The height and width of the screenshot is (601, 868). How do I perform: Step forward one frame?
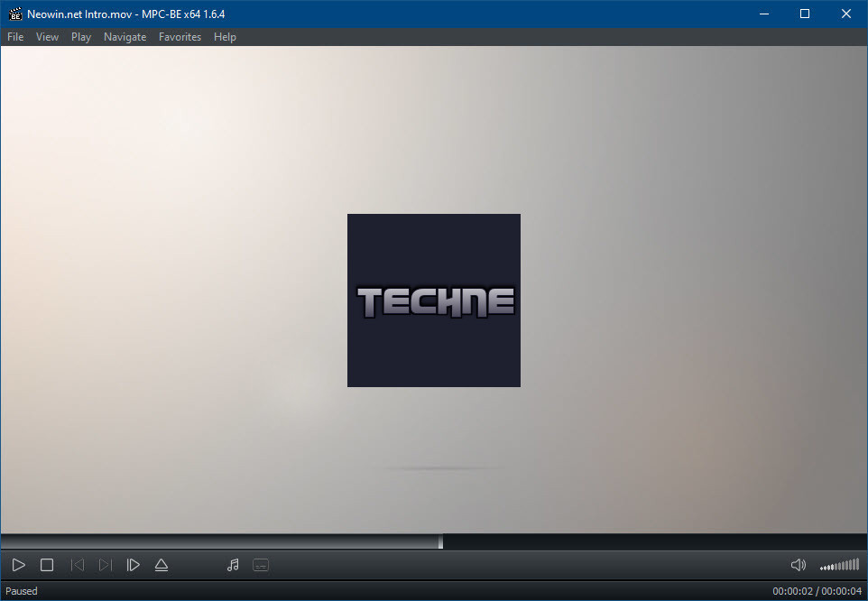click(133, 565)
